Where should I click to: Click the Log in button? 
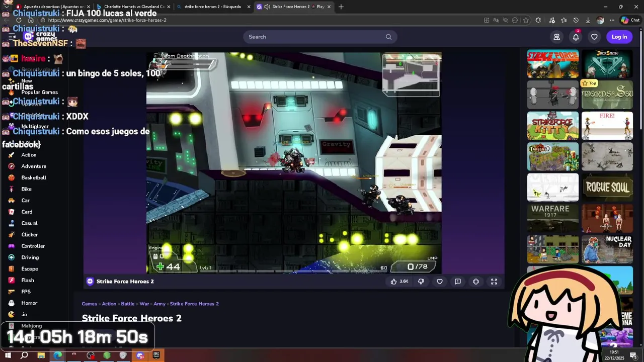click(619, 37)
